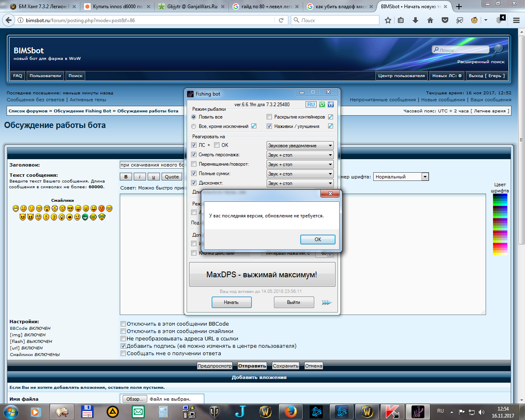Toggle 'Смерть персонажа' checkbox

(194, 155)
